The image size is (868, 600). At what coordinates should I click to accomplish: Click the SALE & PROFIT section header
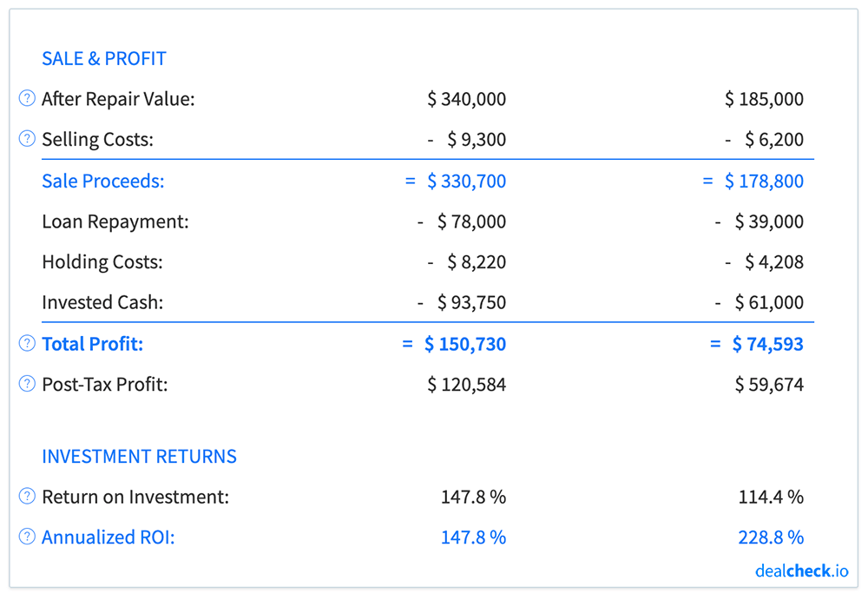pyautogui.click(x=104, y=58)
